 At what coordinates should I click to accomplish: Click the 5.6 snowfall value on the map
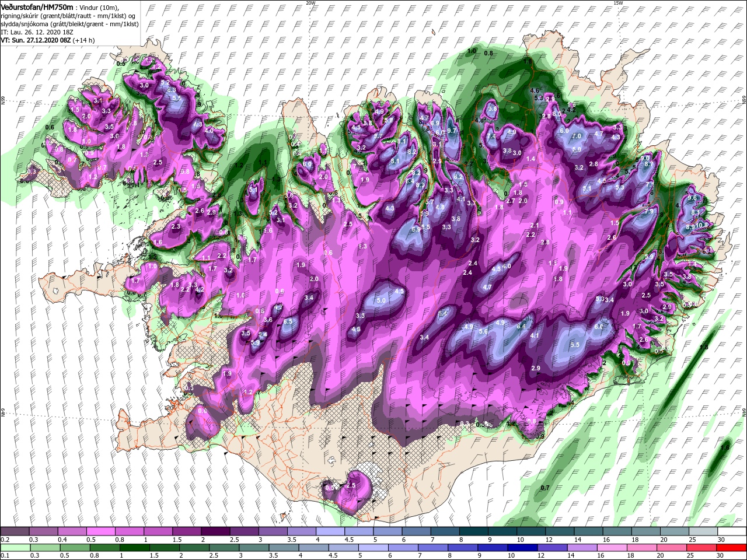483,331
